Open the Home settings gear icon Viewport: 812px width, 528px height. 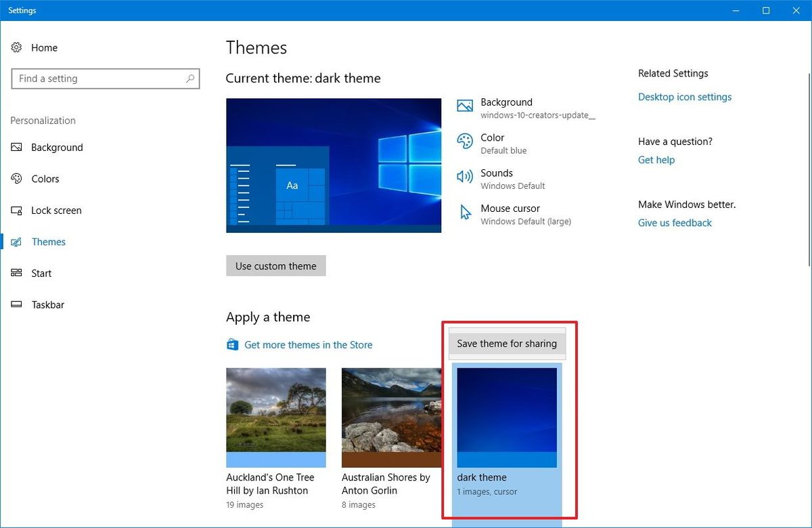(x=16, y=47)
